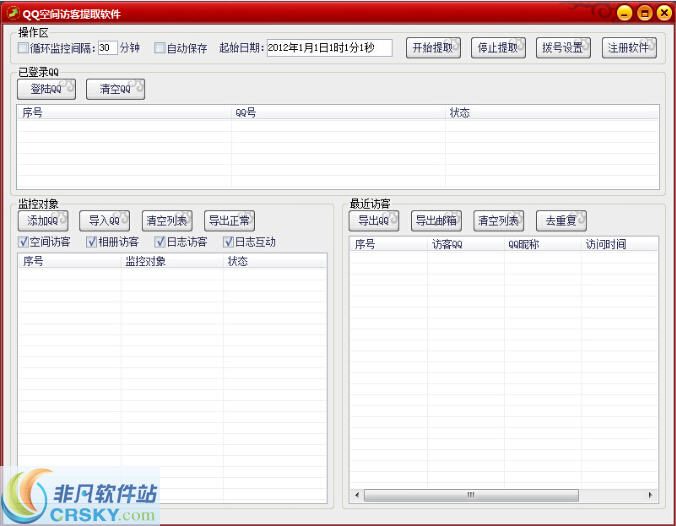The width and height of the screenshot is (676, 526).
Task: Click the 导出正常 button
Action: point(229,221)
